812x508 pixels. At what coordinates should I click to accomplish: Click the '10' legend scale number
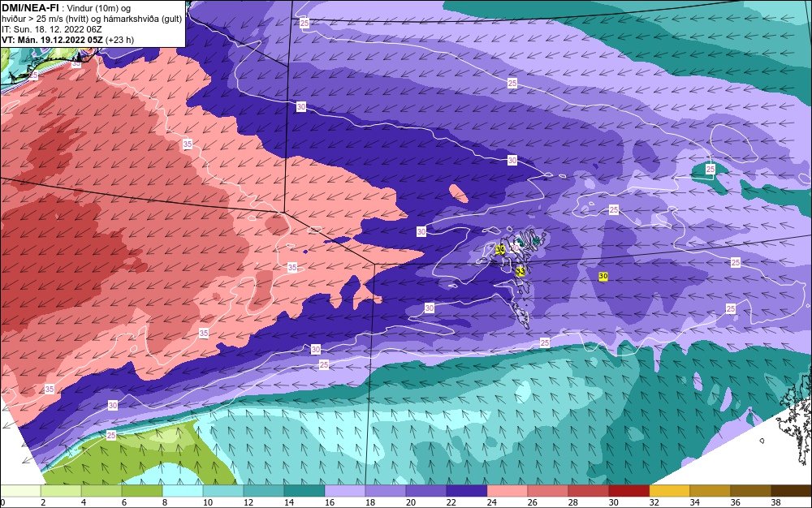pyautogui.click(x=208, y=502)
